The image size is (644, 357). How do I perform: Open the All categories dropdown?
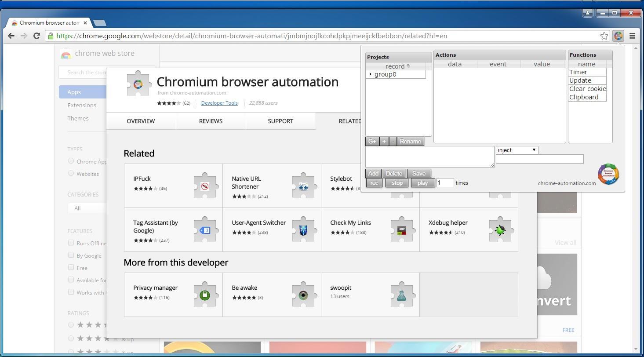[x=87, y=208]
